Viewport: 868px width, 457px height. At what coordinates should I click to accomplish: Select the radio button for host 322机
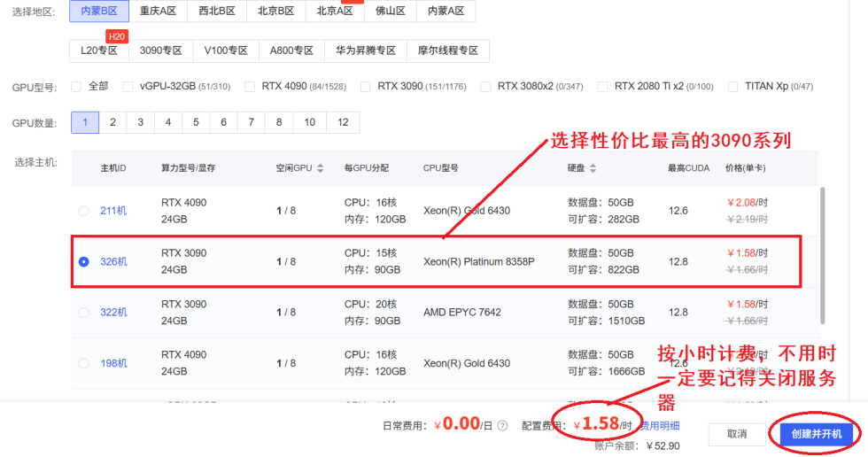[x=84, y=313]
